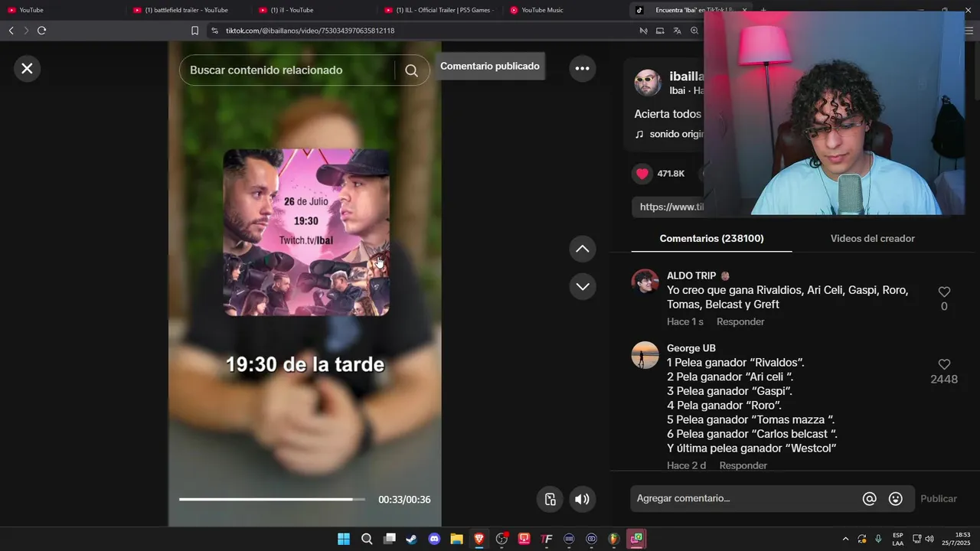
Task: Open George UB's profile picture
Action: click(645, 355)
